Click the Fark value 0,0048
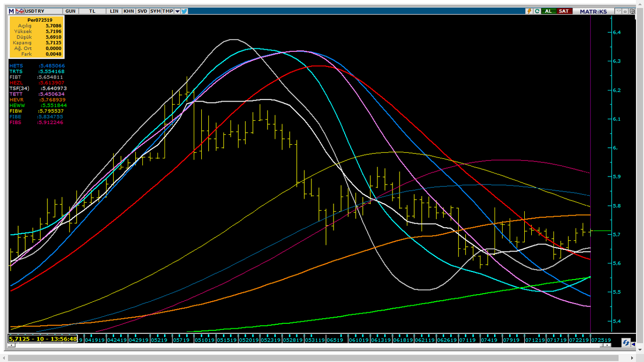 click(53, 54)
